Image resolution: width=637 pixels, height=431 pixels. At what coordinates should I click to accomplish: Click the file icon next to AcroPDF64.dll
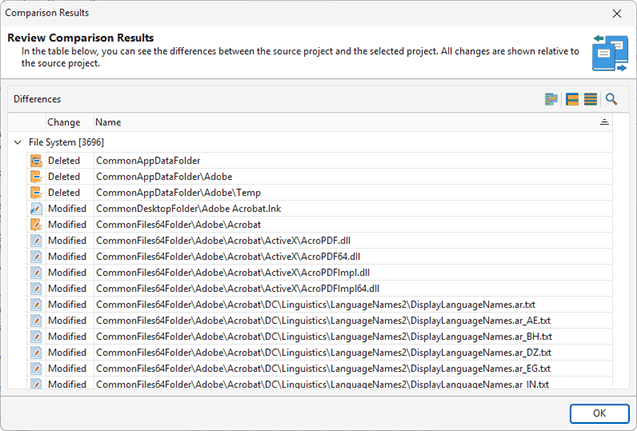[36, 256]
